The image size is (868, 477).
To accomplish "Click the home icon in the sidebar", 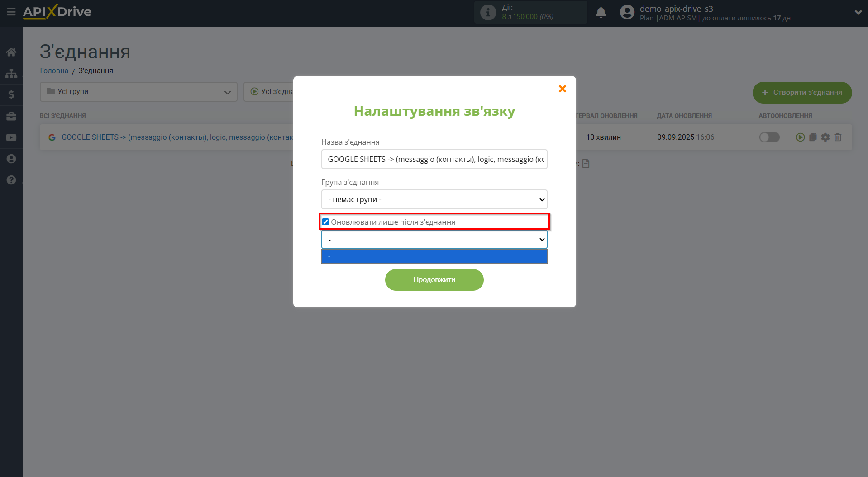I will pyautogui.click(x=11, y=52).
